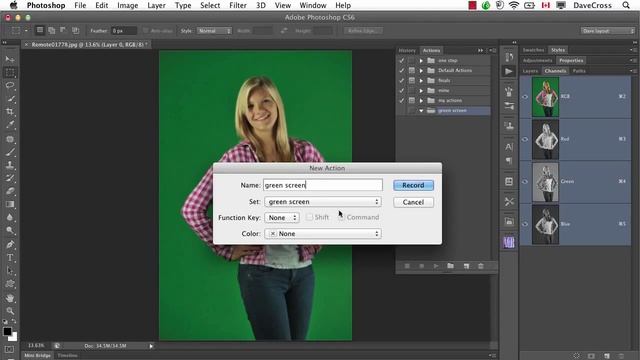Open the Adjustments tab
The image size is (640, 360).
538,60
